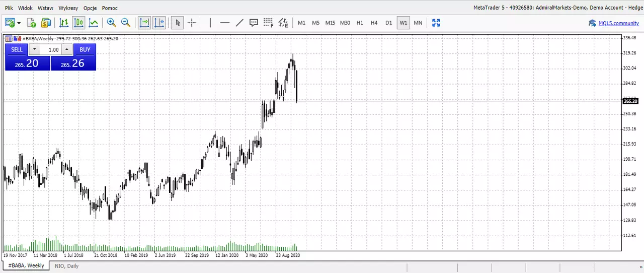Set timeframe to M5
This screenshot has height=273, width=644.
click(x=315, y=23)
